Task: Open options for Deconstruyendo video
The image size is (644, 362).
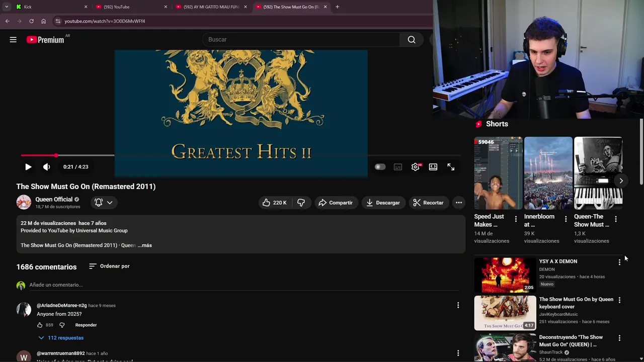Action: tap(619, 338)
